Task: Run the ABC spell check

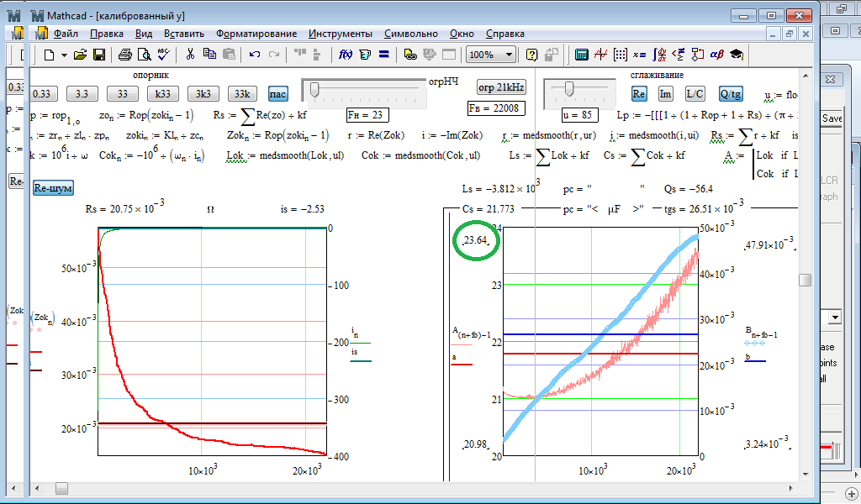Action: pos(163,55)
